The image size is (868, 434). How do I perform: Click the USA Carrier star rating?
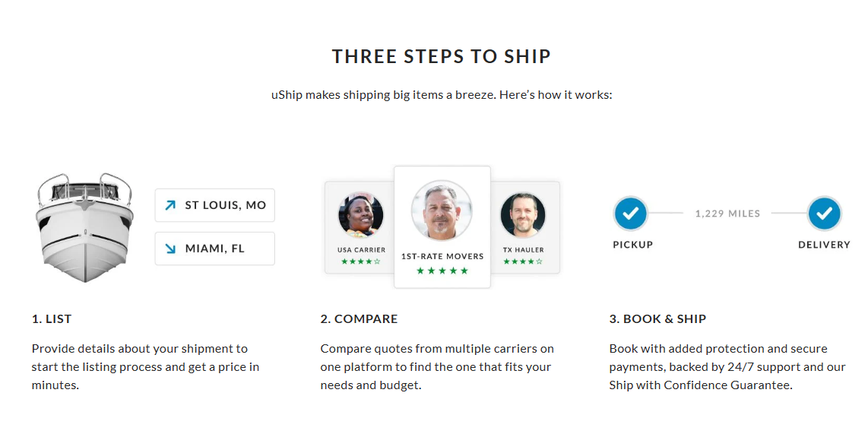361,261
